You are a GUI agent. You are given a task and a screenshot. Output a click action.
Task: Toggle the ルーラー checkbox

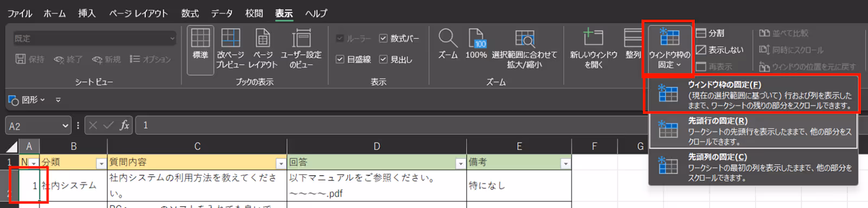340,39
